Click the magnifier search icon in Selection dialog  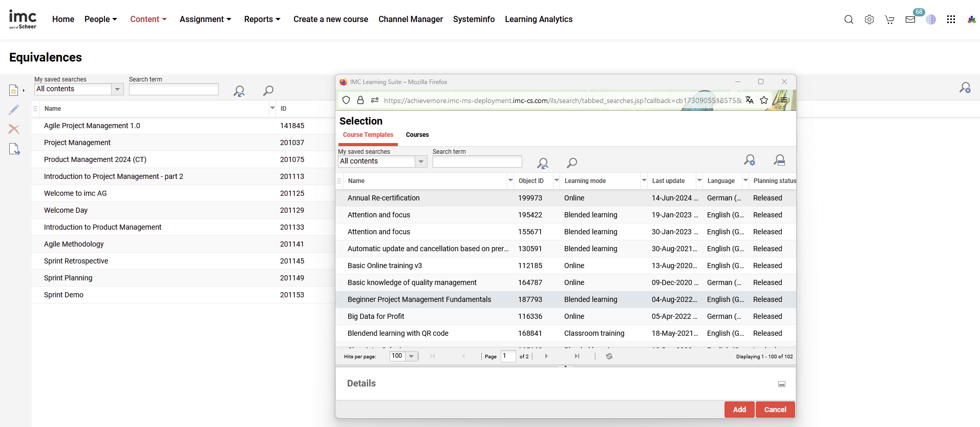tap(572, 162)
